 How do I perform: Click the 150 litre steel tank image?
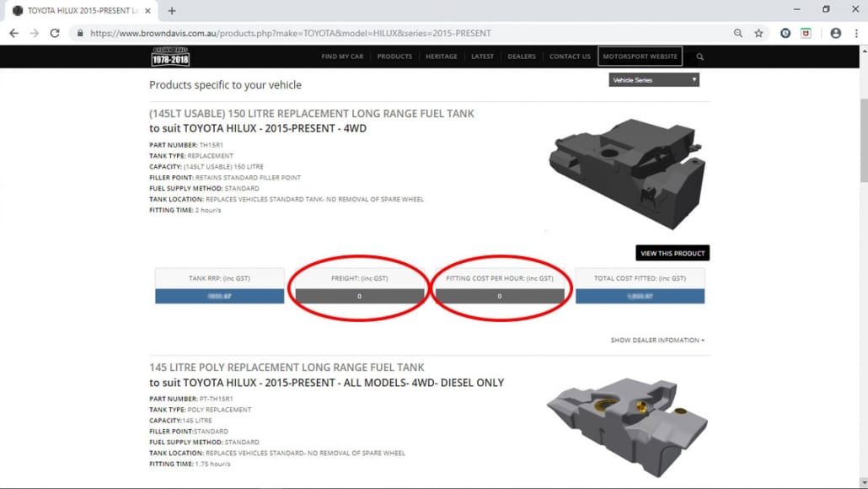pos(627,174)
